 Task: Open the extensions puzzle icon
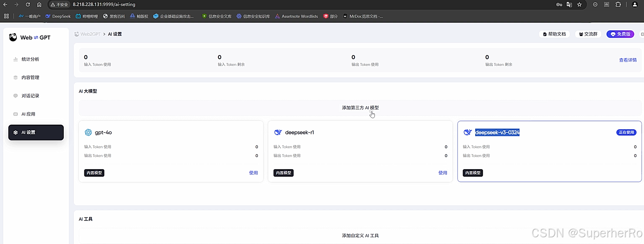coord(618,4)
